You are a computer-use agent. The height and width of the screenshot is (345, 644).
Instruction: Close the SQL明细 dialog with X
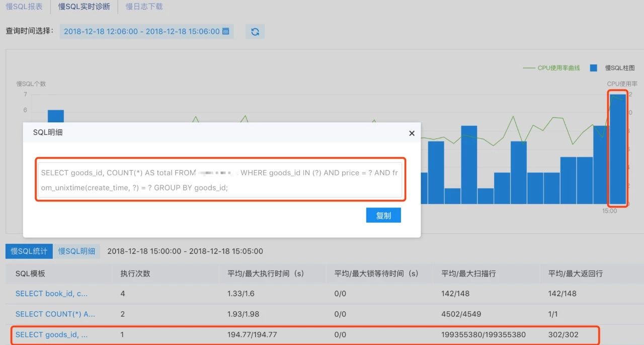coord(412,133)
